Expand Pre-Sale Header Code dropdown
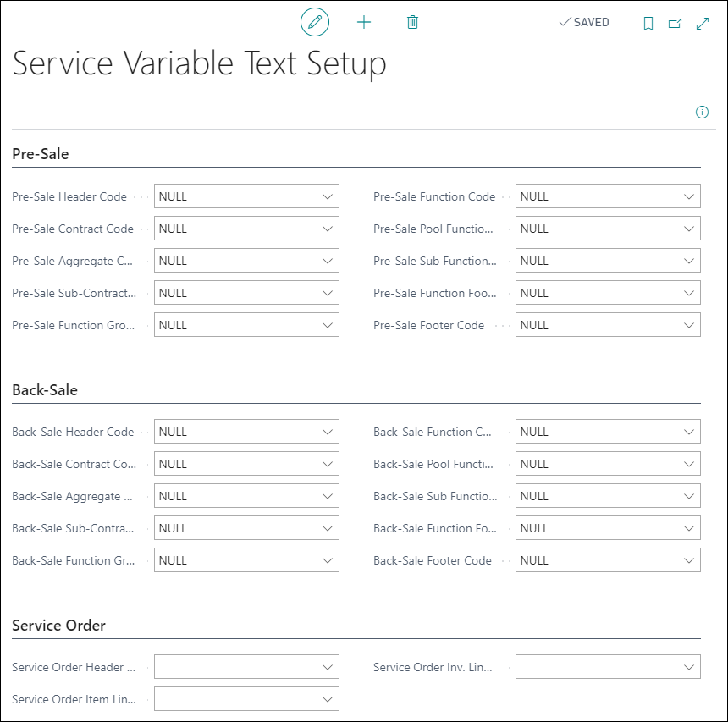728x722 pixels. point(328,196)
